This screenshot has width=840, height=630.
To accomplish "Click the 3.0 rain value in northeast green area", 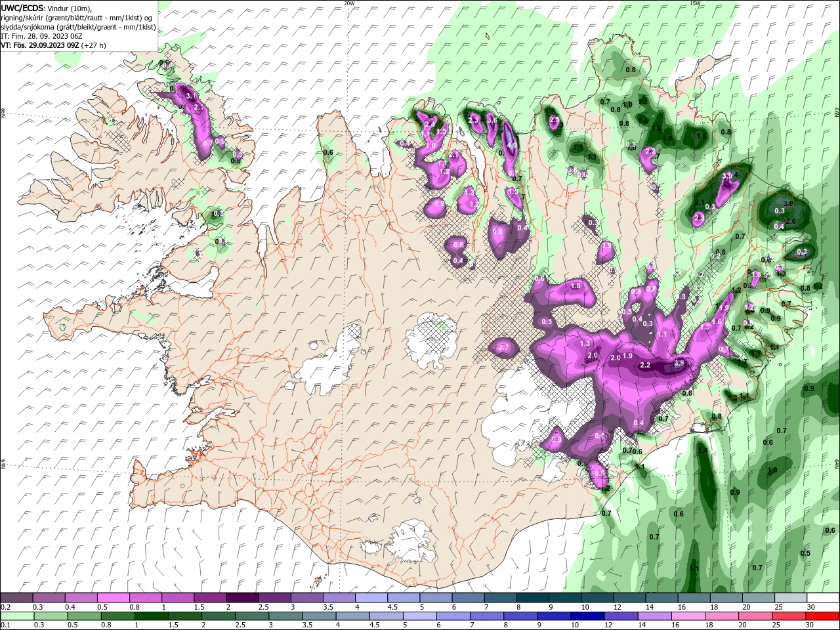I will click(x=788, y=203).
